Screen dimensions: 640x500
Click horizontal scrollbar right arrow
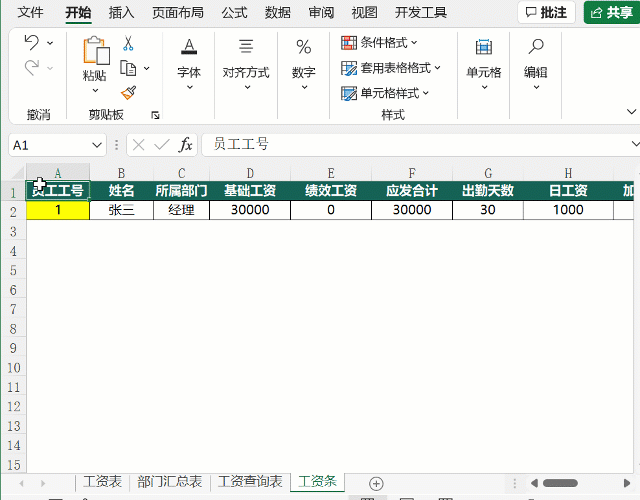(x=627, y=483)
